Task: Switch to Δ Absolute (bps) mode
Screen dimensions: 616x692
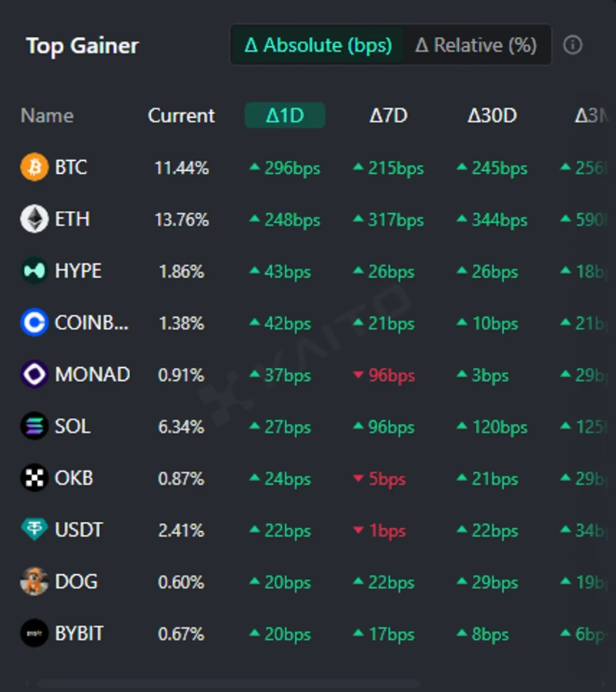Action: [317, 45]
